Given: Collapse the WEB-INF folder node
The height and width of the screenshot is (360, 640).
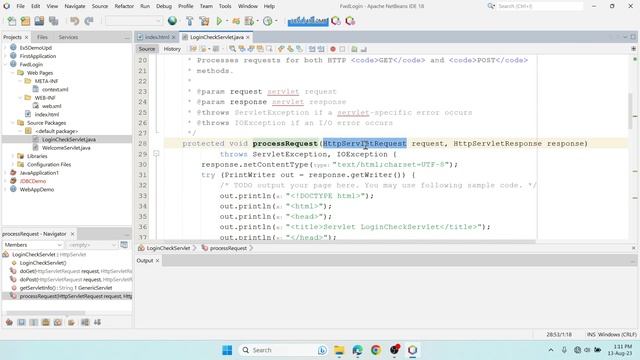Looking at the screenshot, I should 20,98.
